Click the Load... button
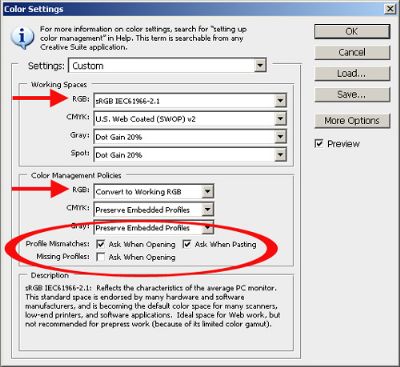Image resolution: width=400 pixels, height=367 pixels. pos(352,74)
